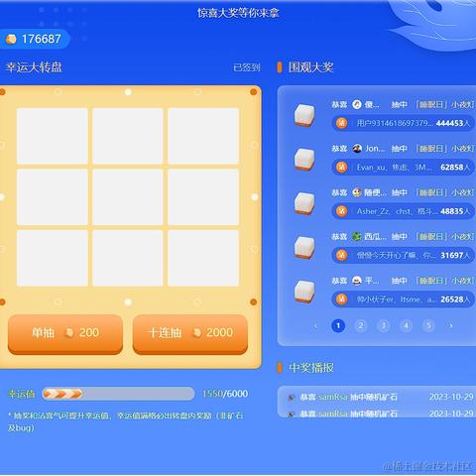Viewport: 476px width, 476px height.
Task: Click the first samRsa 抽中随机矿石 entry
Action: click(x=380, y=397)
